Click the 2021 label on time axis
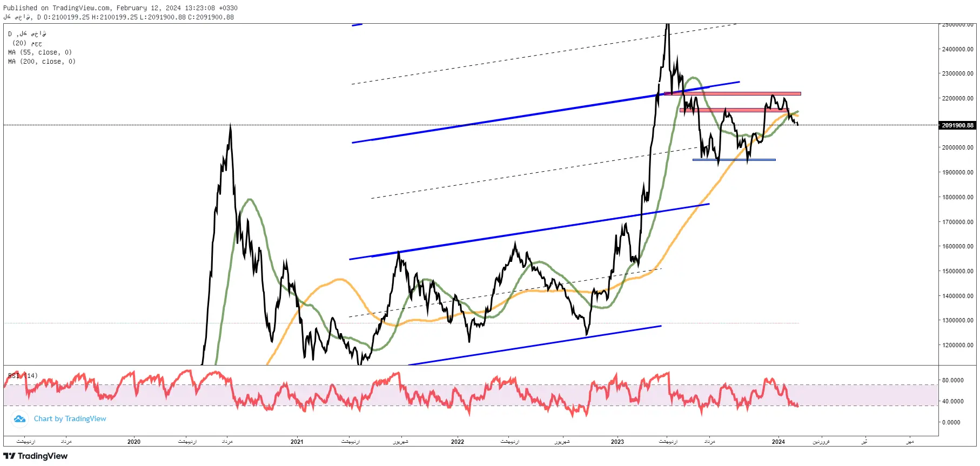 tap(297, 442)
